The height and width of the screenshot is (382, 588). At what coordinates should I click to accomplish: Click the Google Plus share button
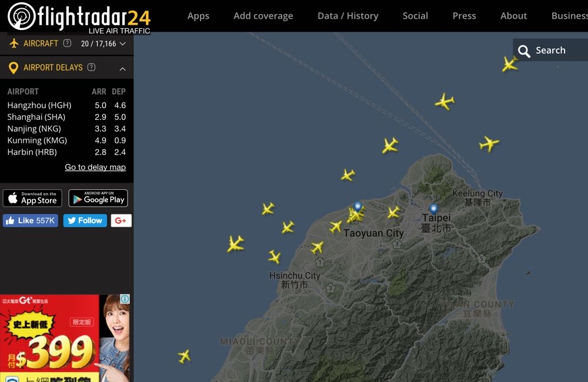tap(121, 220)
